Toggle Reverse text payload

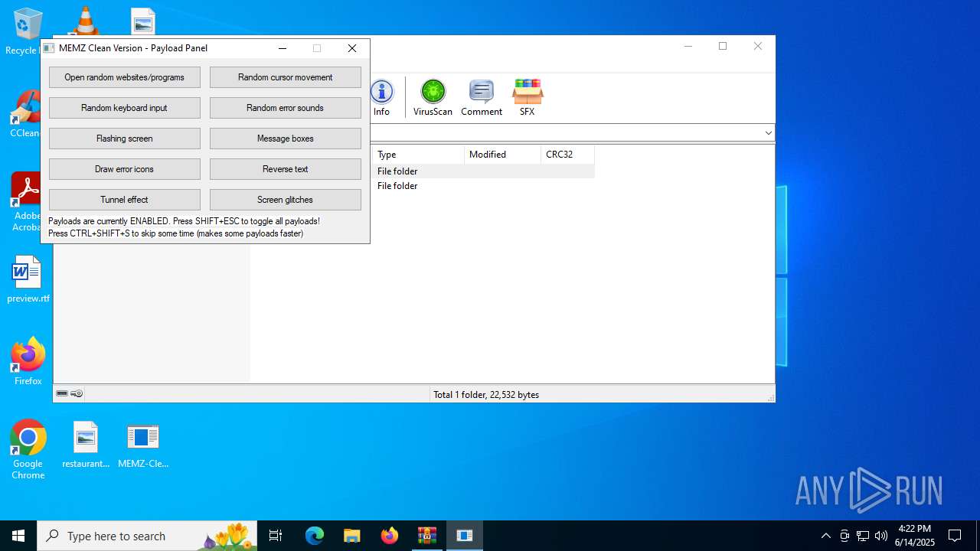point(286,169)
